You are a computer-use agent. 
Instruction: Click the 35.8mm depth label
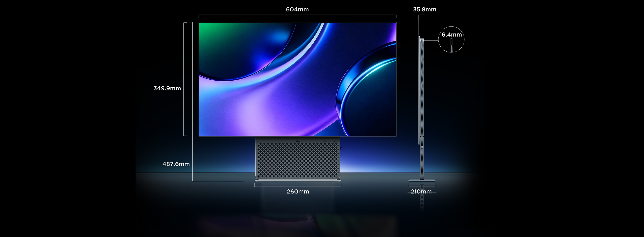click(424, 10)
